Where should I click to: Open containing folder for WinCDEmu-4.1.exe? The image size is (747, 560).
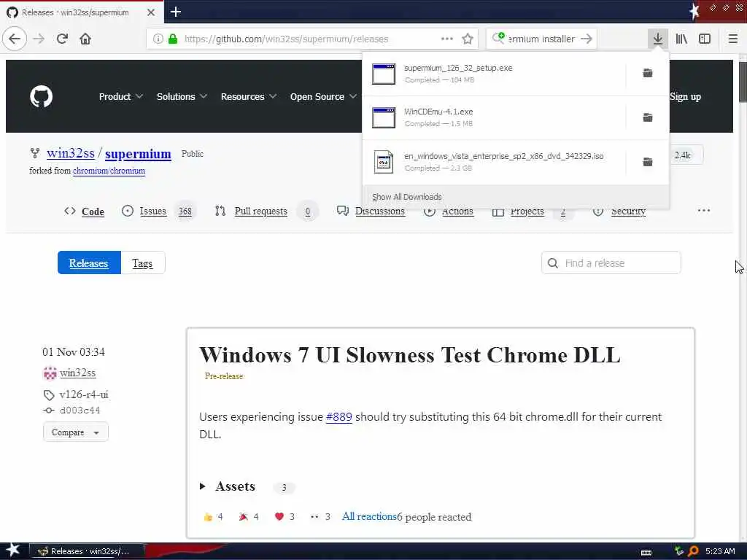(648, 117)
